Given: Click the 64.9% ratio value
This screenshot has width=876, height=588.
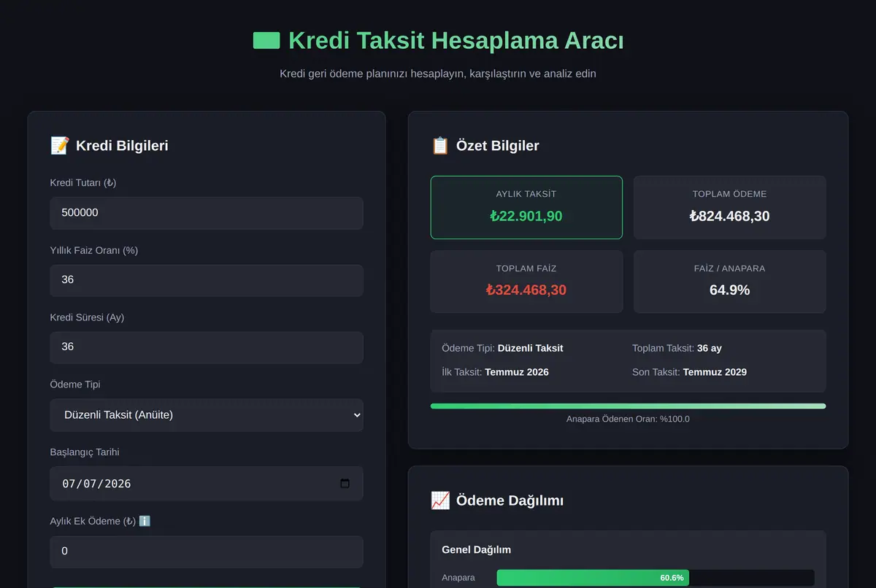Looking at the screenshot, I should (730, 290).
